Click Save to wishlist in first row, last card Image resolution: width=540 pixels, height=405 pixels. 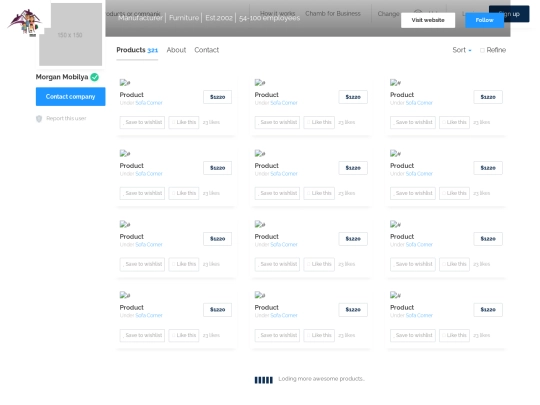tap(413, 122)
